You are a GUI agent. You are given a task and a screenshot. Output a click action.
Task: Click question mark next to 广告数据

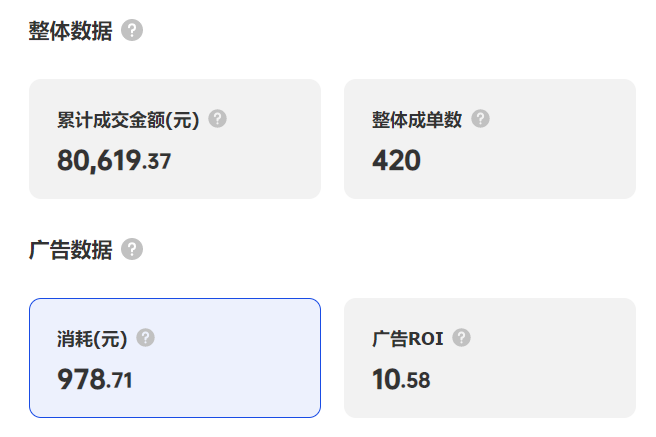(132, 250)
